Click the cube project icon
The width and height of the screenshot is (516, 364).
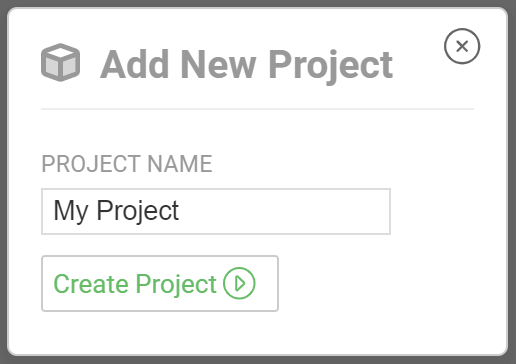60,62
